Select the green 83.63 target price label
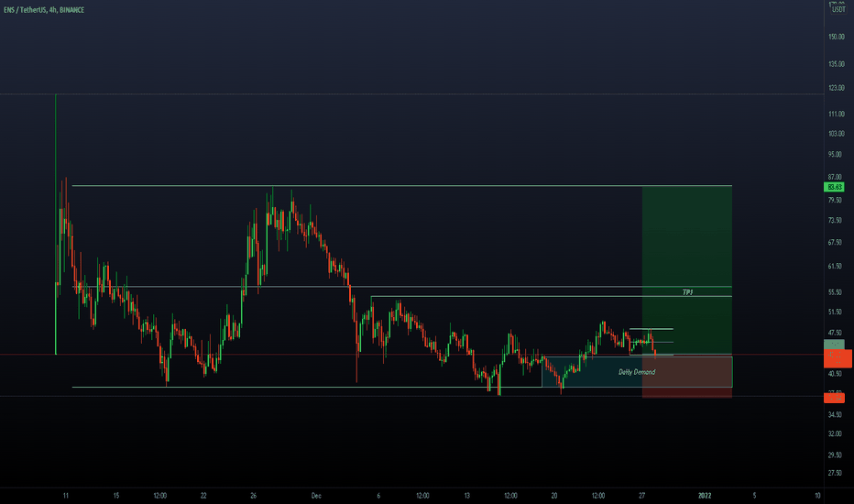The image size is (854, 504). (835, 187)
